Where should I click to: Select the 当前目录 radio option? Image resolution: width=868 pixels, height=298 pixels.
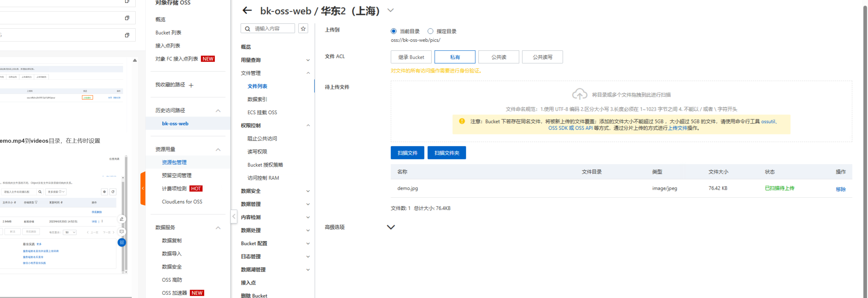point(393,31)
